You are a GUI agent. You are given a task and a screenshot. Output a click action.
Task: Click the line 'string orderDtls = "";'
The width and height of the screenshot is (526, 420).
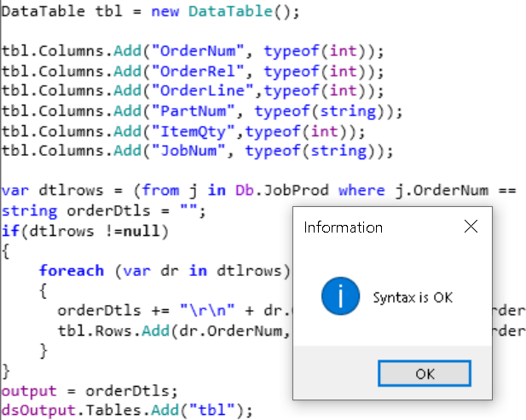[x=103, y=211]
